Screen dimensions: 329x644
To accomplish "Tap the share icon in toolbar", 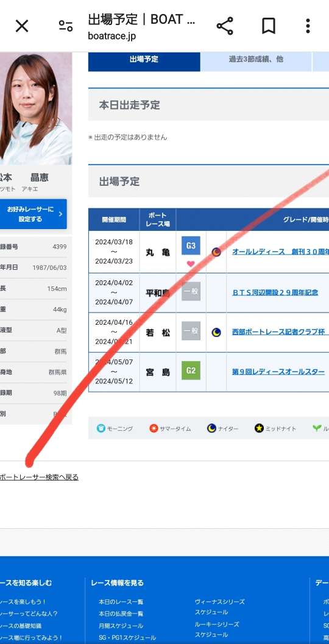I will pyautogui.click(x=225, y=26).
